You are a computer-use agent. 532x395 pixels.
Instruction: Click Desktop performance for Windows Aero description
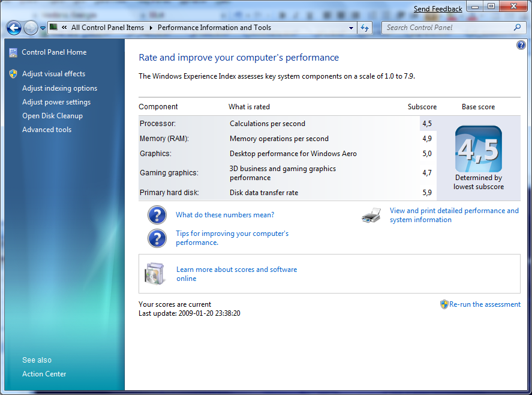293,154
